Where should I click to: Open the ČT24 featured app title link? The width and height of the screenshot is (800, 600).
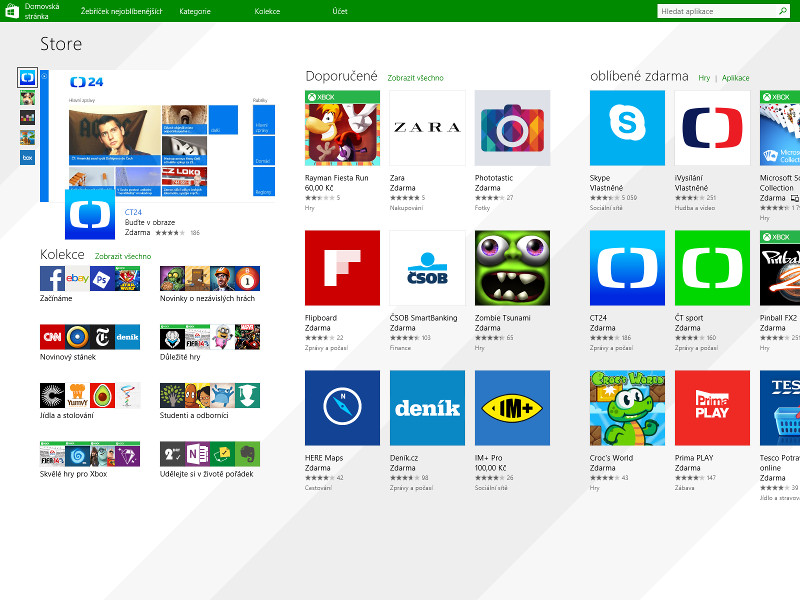click(133, 212)
